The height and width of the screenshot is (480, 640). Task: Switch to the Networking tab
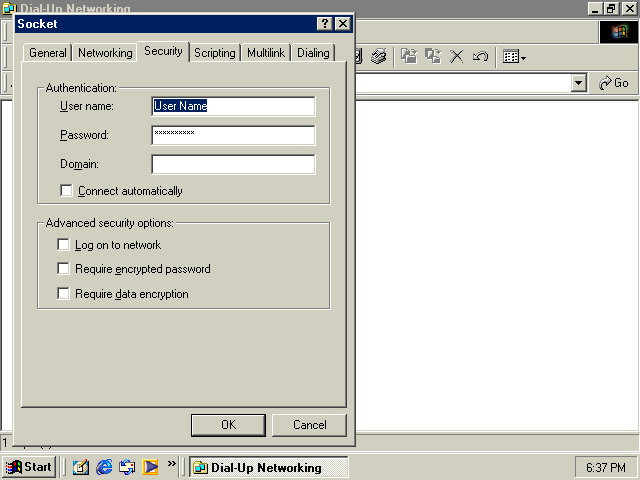[x=105, y=53]
